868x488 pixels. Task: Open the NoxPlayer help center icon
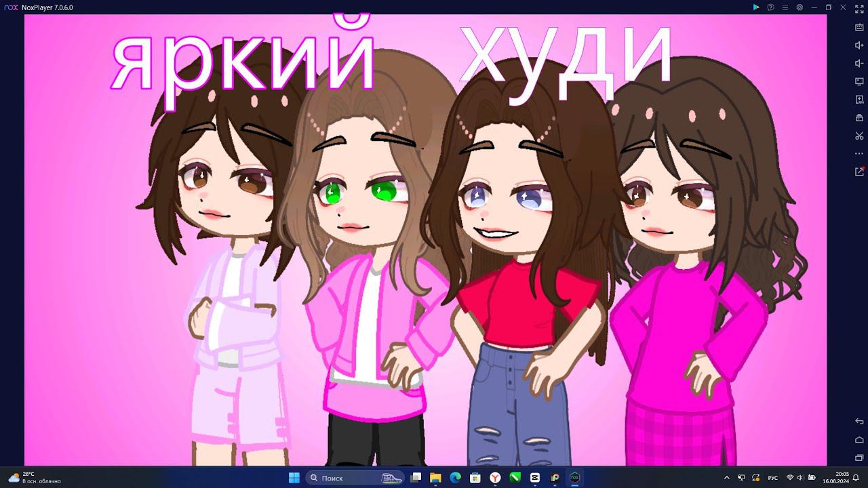(770, 7)
